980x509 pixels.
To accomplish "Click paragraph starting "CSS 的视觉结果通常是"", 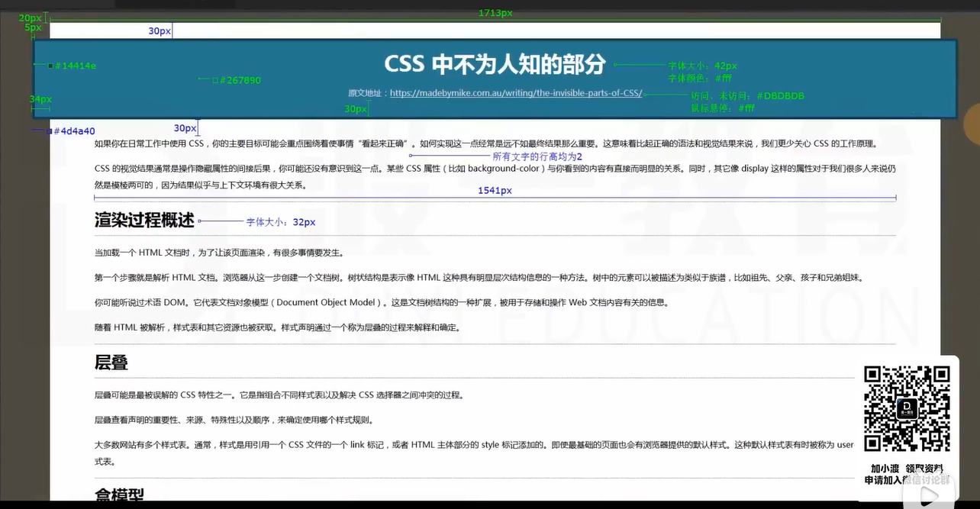I will point(495,176).
